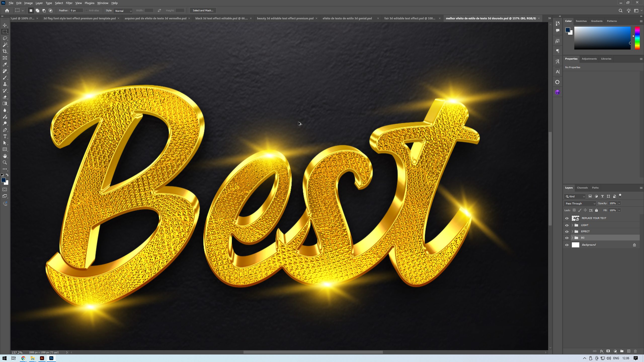Image resolution: width=644 pixels, height=362 pixels.
Task: Switch to the Channels tab
Action: (x=582, y=188)
